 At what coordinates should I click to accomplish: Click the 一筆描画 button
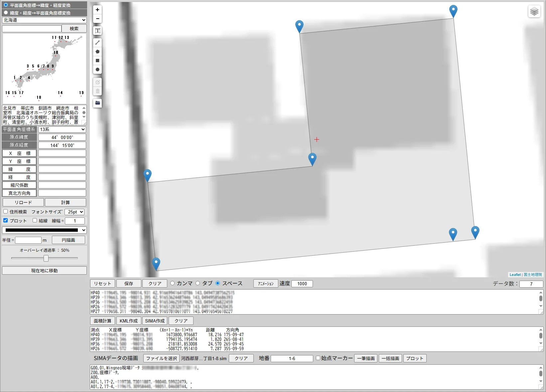pyautogui.click(x=366, y=358)
